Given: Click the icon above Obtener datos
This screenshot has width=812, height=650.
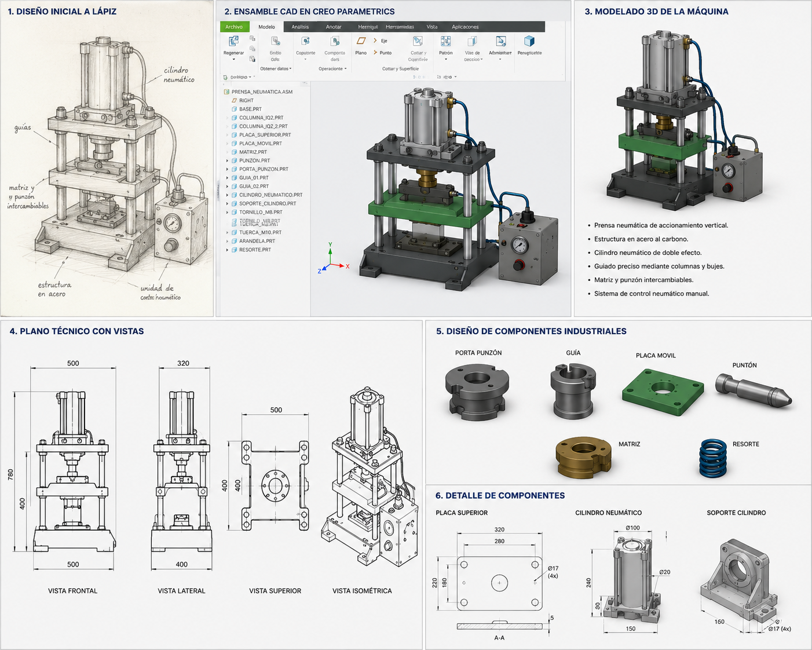Looking at the screenshot, I should point(275,41).
